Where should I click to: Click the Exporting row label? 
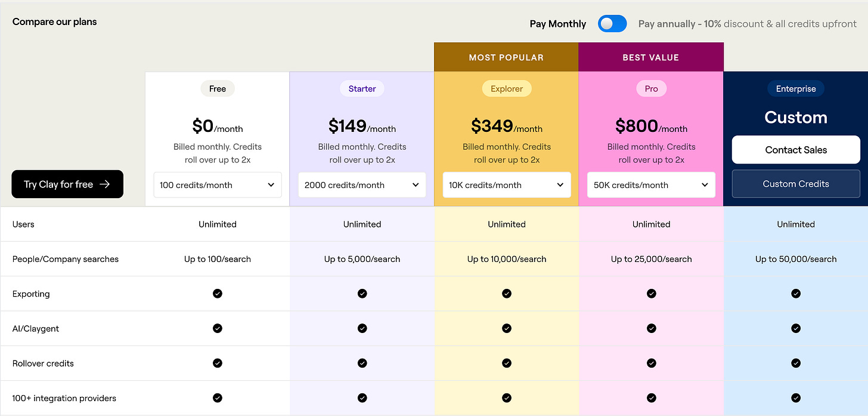(31, 294)
